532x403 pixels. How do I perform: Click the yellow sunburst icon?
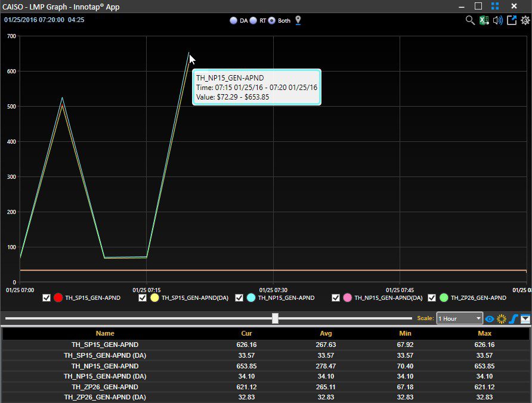[x=502, y=319]
